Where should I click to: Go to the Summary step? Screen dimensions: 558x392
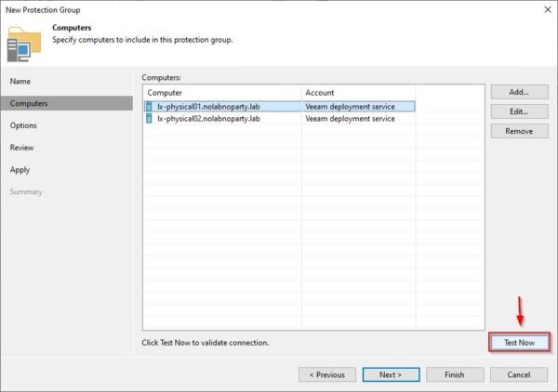point(26,192)
